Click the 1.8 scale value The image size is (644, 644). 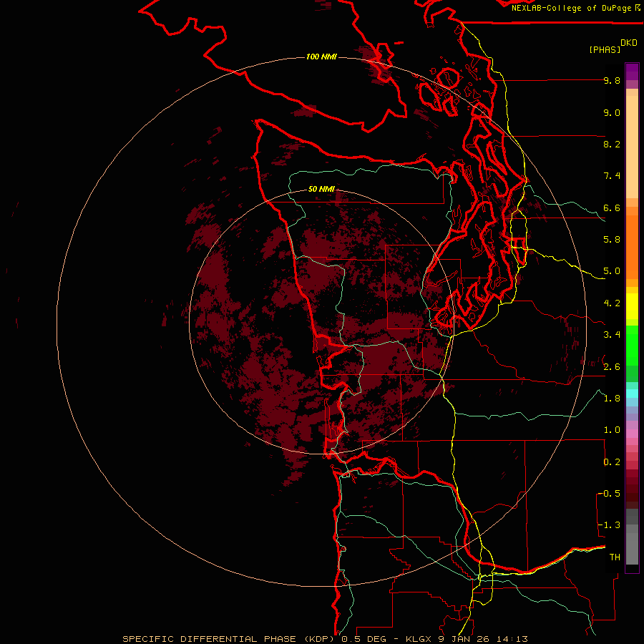612,399
